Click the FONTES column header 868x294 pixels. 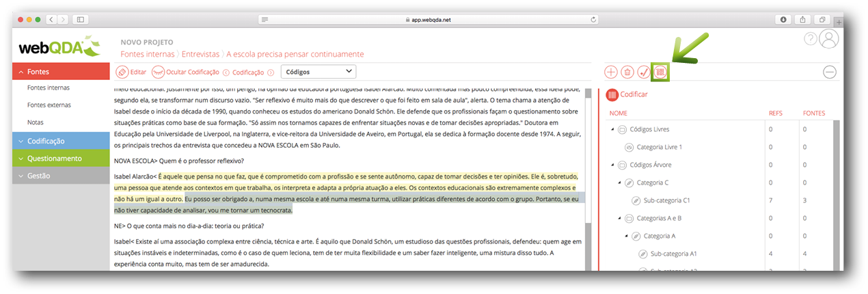pos(814,113)
